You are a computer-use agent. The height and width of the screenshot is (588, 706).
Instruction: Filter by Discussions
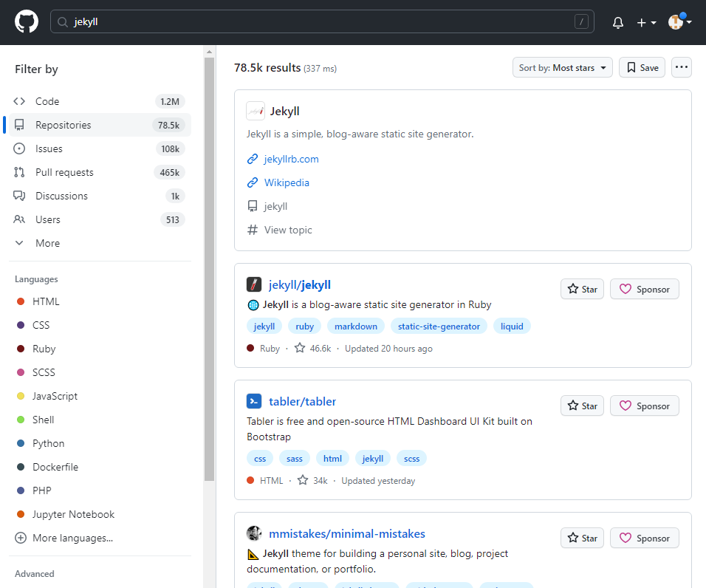[x=100, y=196]
